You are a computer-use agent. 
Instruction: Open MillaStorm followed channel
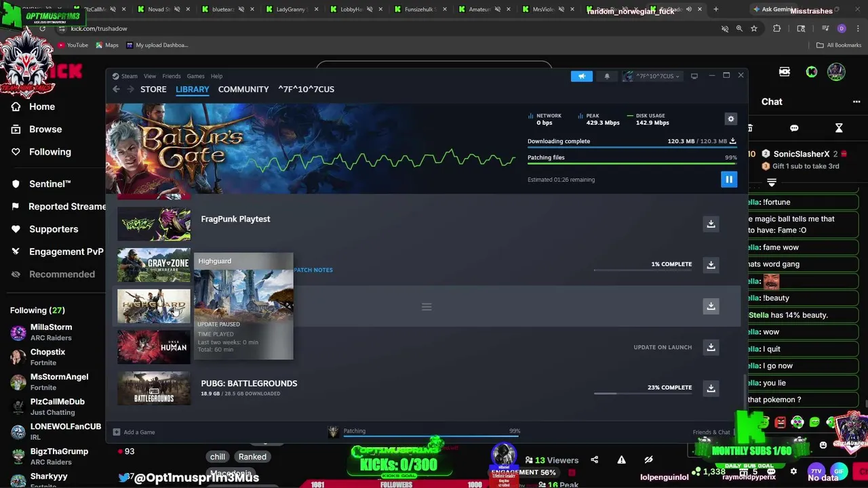pyautogui.click(x=51, y=332)
